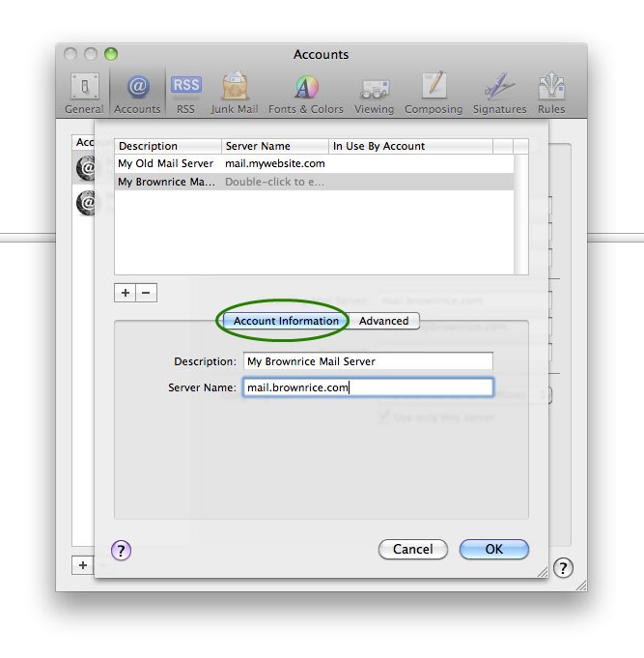Remove selected server with minus button
This screenshot has width=644, height=658.
tap(147, 293)
